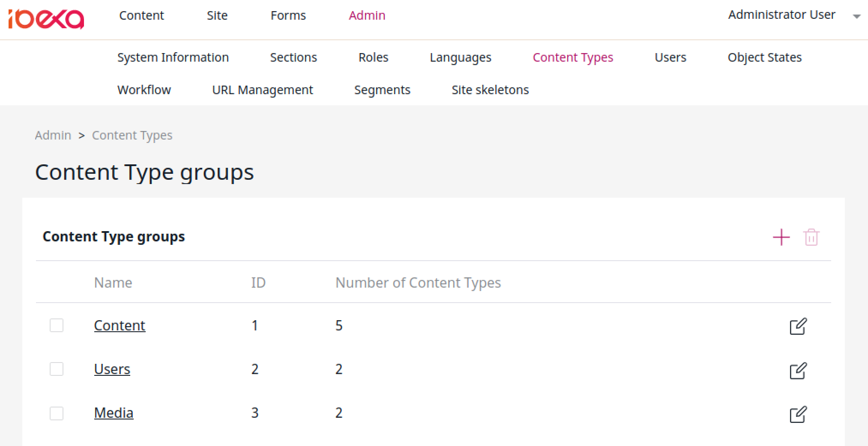Click the ID value 3 in Media row
Screen dimensions: 868x446
click(255, 413)
